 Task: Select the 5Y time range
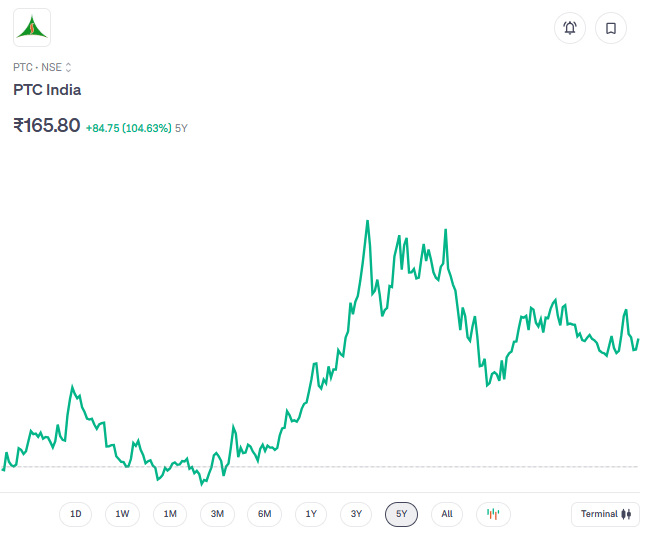click(401, 514)
